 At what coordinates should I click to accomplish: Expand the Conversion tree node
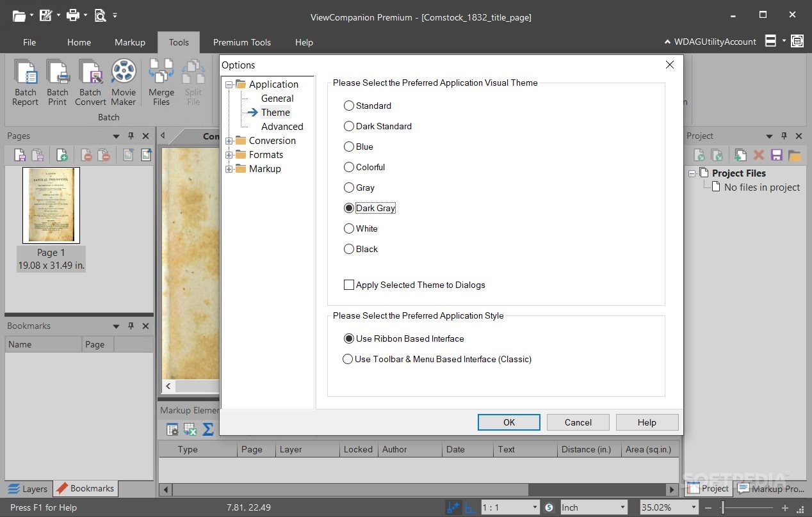pyautogui.click(x=229, y=141)
